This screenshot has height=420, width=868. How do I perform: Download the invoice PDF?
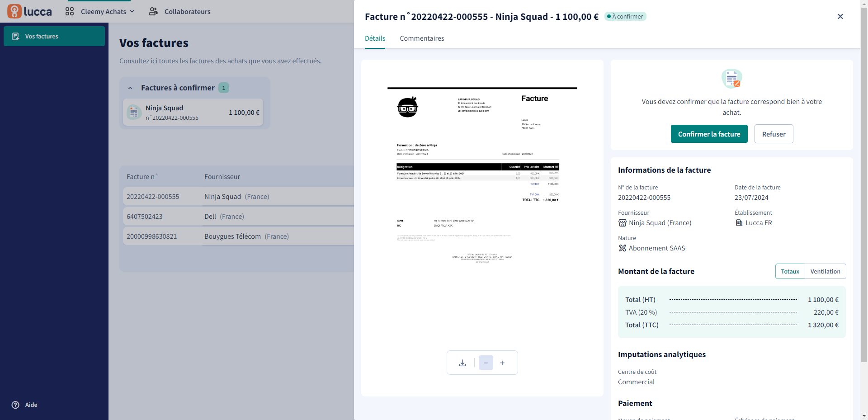pyautogui.click(x=462, y=363)
